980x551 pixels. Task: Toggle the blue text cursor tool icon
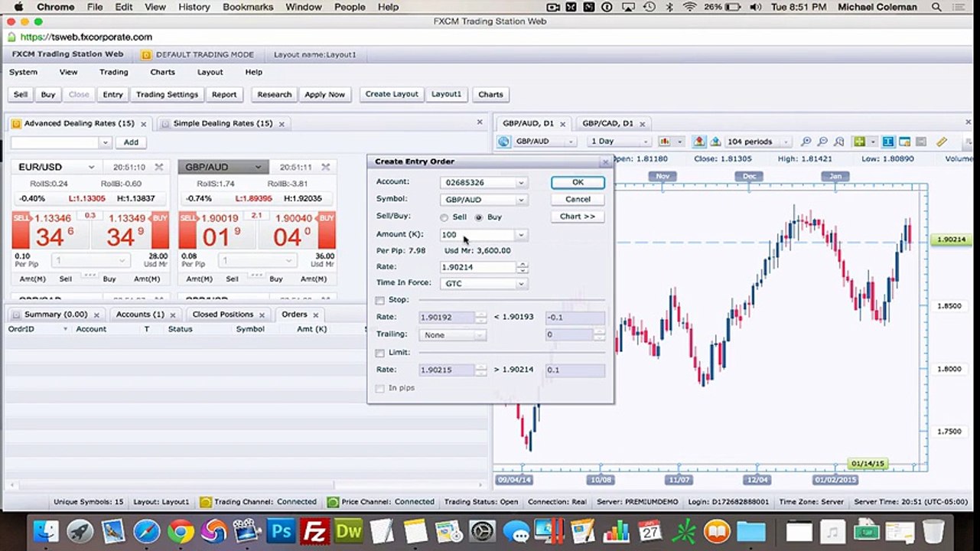coord(888,142)
